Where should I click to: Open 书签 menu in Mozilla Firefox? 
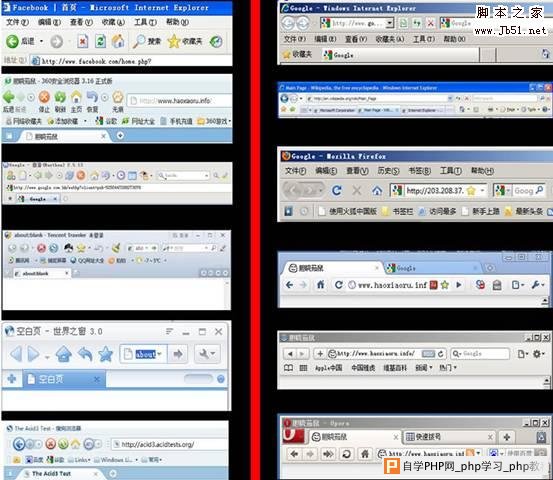[419, 171]
